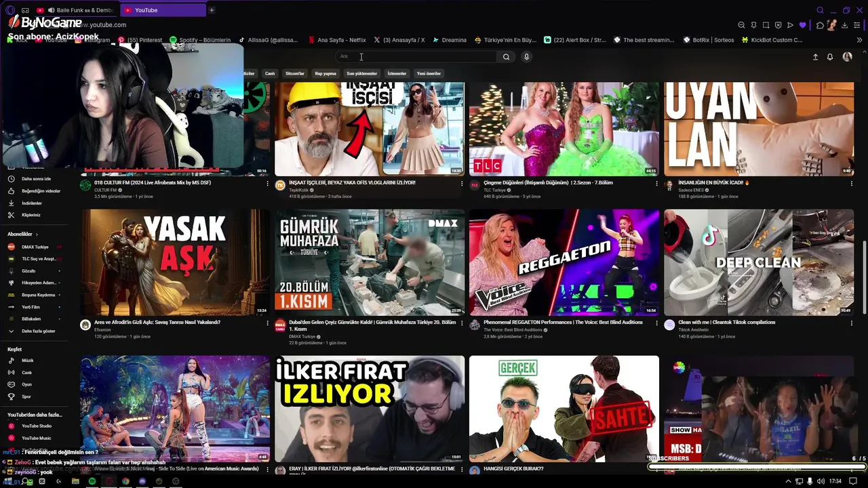Open options menu for 018 CULTUR FM video

(x=267, y=183)
